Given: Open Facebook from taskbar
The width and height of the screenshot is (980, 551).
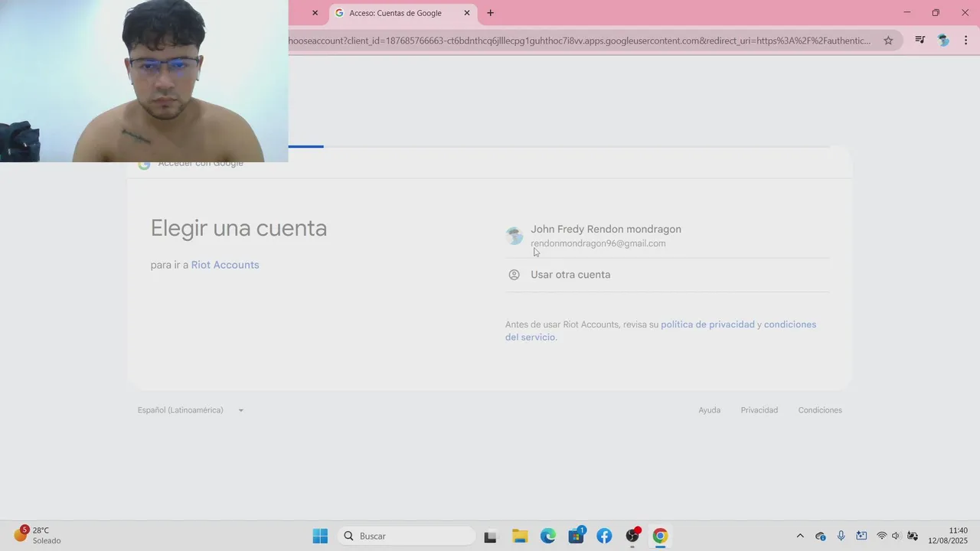Looking at the screenshot, I should tap(604, 536).
